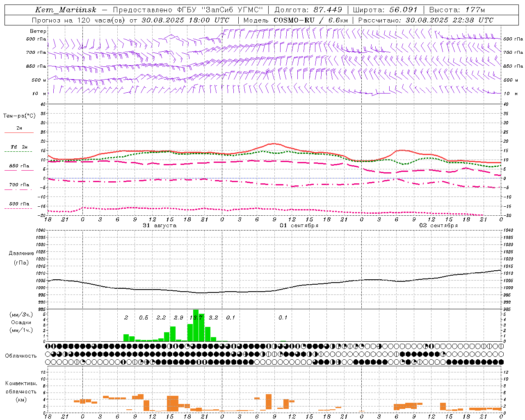Click the Тем-ра(°C) panel label
Viewport: 525px width, 420px height.
click(19, 116)
